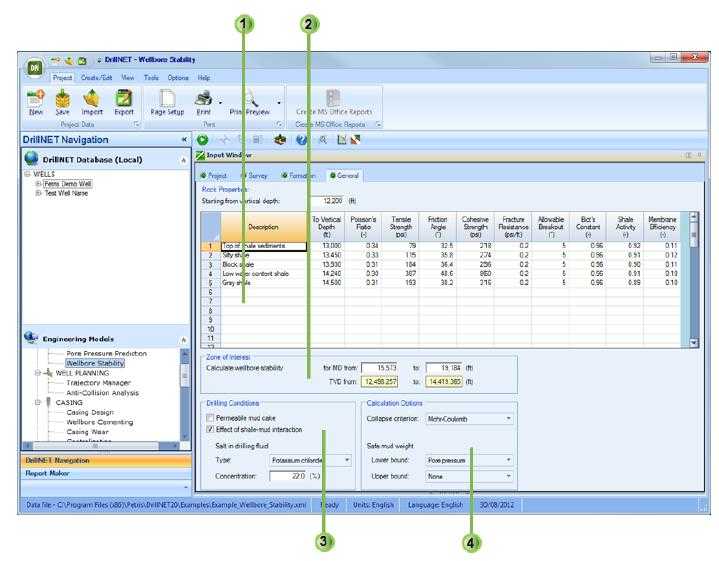This screenshot has height=561, width=719.
Task: Click the DrillNET Database globe icon
Action: (x=31, y=158)
